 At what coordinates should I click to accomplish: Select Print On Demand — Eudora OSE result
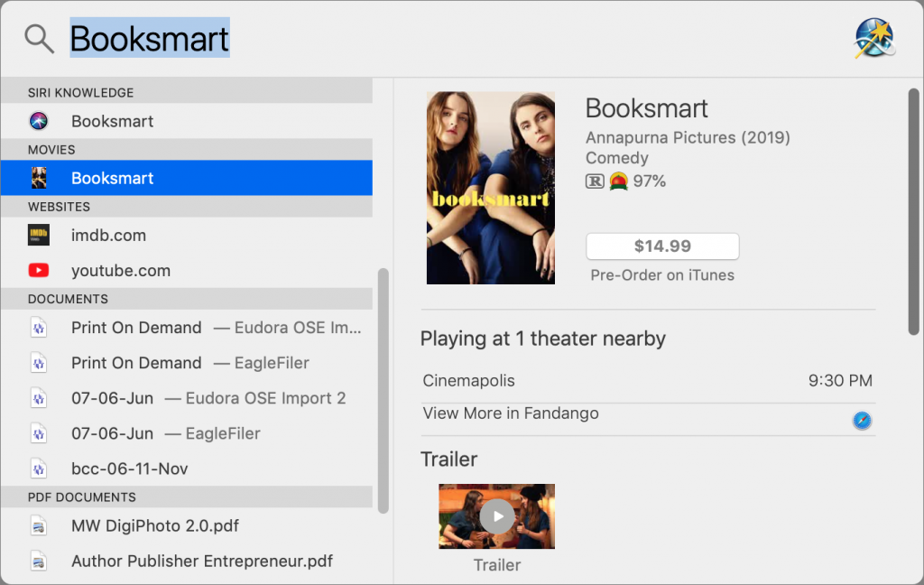pyautogui.click(x=187, y=328)
